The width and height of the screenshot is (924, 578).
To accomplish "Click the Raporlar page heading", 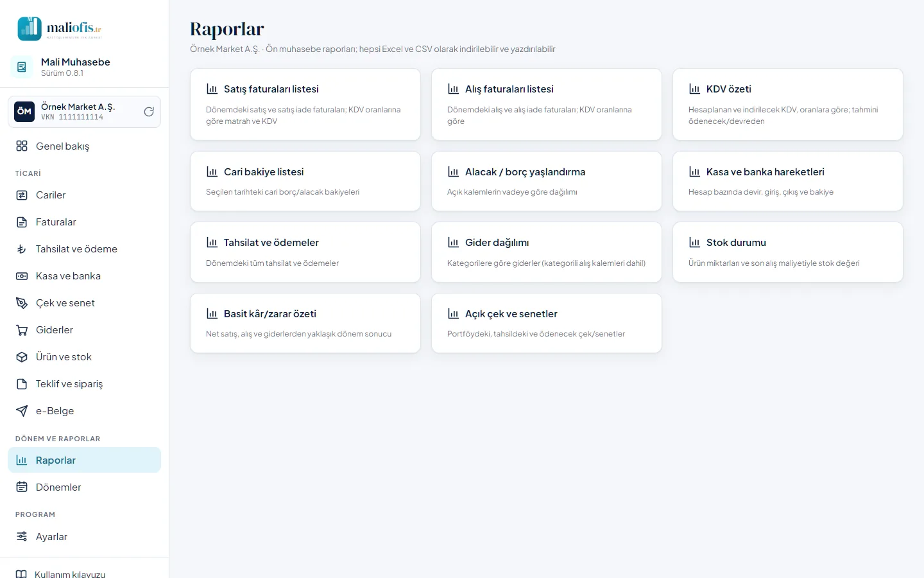I will click(227, 29).
